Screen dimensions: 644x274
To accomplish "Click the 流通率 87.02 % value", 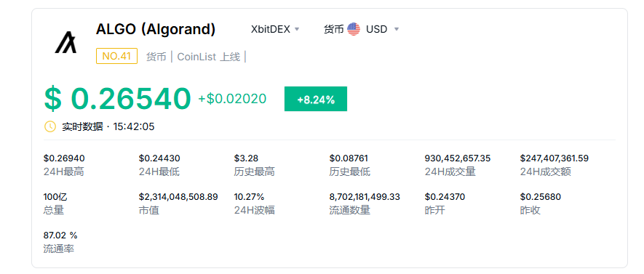I will pyautogui.click(x=60, y=235).
